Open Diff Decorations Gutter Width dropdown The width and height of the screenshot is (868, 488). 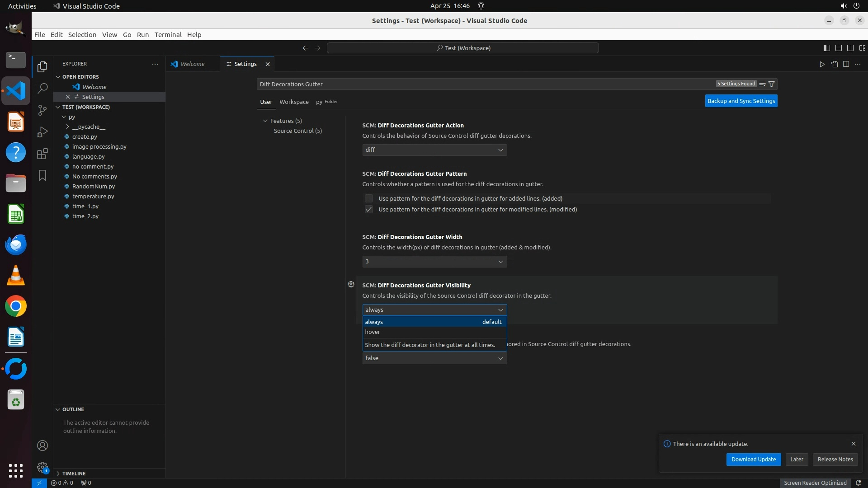[434, 262]
